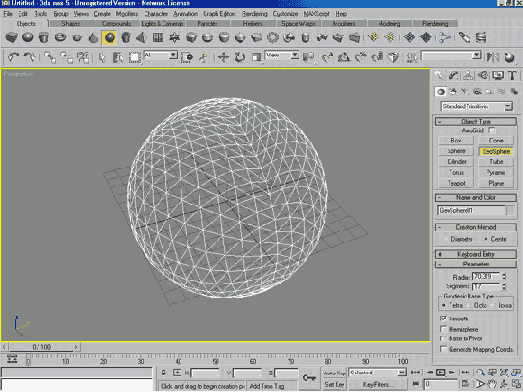The image size is (523, 392).
Task: Switch to the Hierarchy command panel
Action: 468,76
